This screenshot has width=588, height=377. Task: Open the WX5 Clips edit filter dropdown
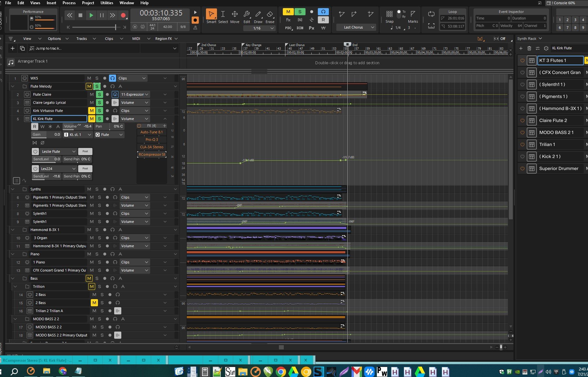132,78
